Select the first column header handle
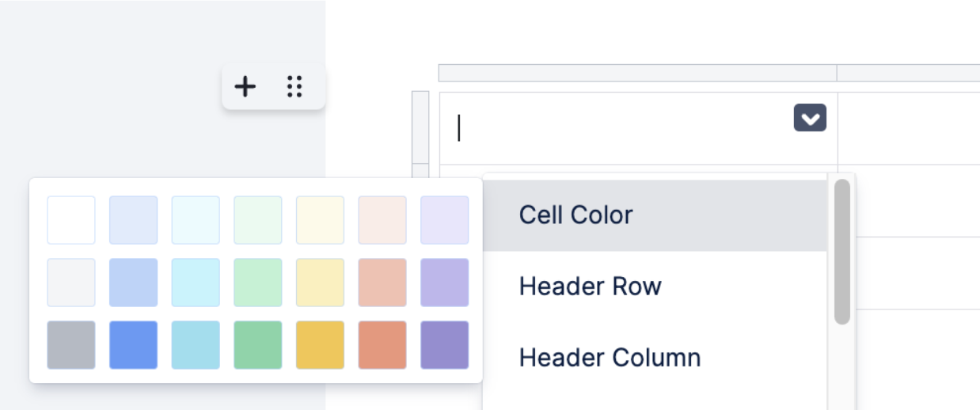Viewport: 980px width, 410px height. [638, 73]
